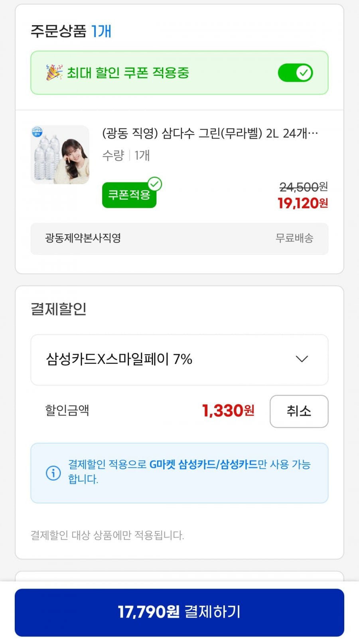359x644 pixels.
Task: Tap the bold G마켓 삼성카드/삼성카드 text
Action: point(203,464)
